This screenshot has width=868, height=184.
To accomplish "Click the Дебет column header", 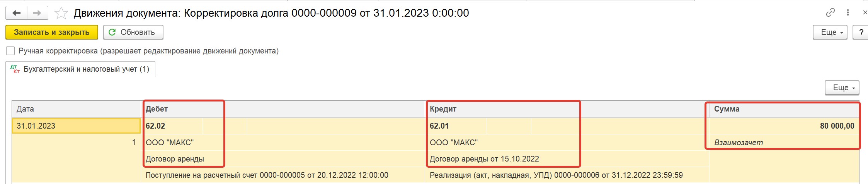I will click(283, 109).
